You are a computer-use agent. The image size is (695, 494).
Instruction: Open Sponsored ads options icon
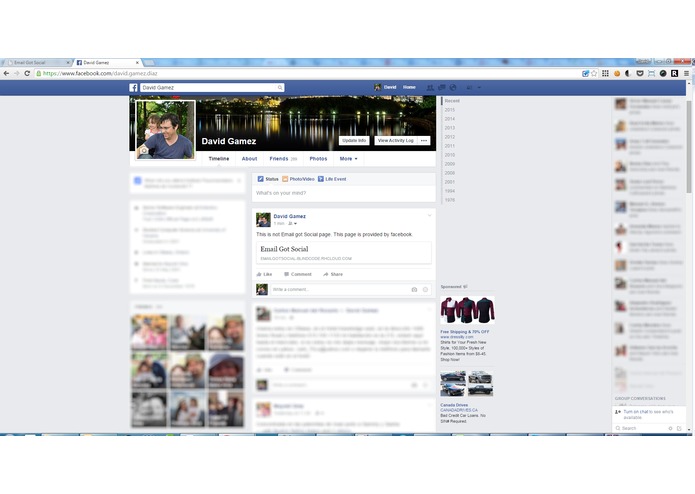click(x=465, y=287)
